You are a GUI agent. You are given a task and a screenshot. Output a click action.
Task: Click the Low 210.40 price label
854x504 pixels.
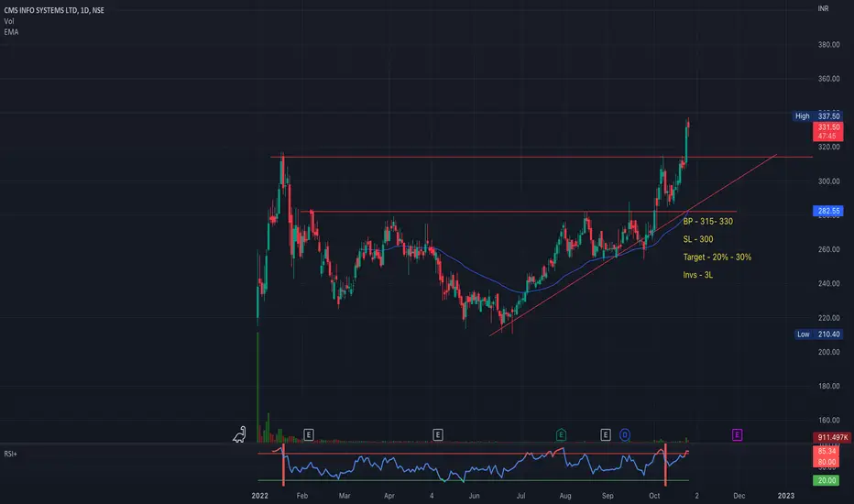pyautogui.click(x=818, y=334)
